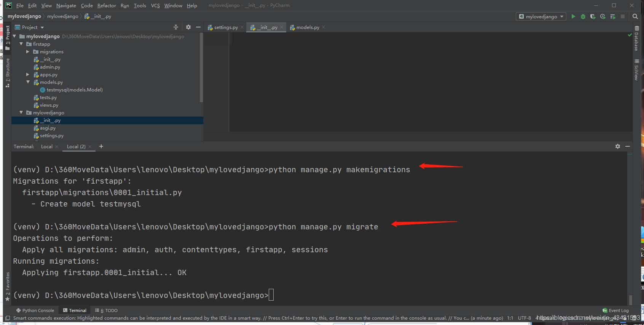Viewport: 644px width, 325px height.
Task: Open Project panel settings gear
Action: coord(188,27)
